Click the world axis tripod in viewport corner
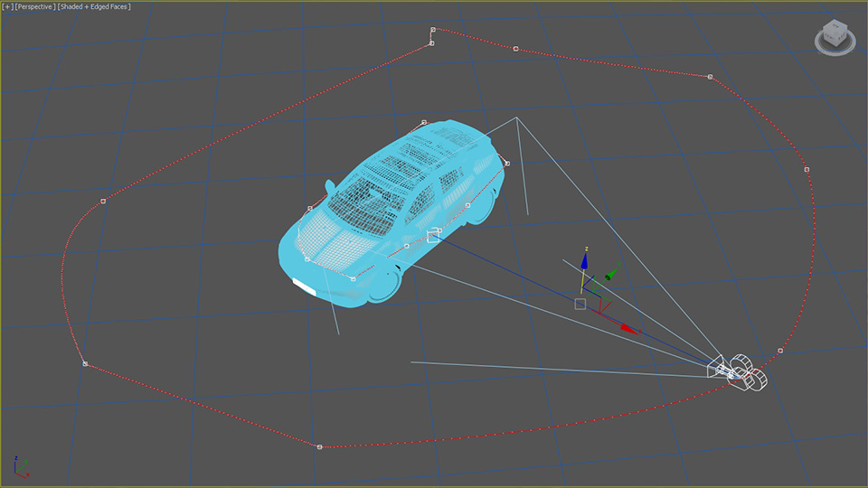Viewport: 868px width, 488px height. pyautogui.click(x=21, y=467)
